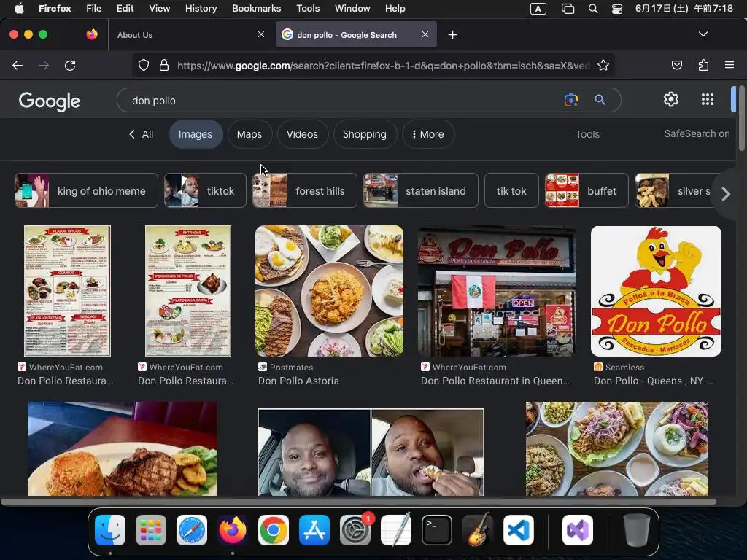This screenshot has height=560, width=747.
Task: Open Google quick settings gear
Action: 671,99
